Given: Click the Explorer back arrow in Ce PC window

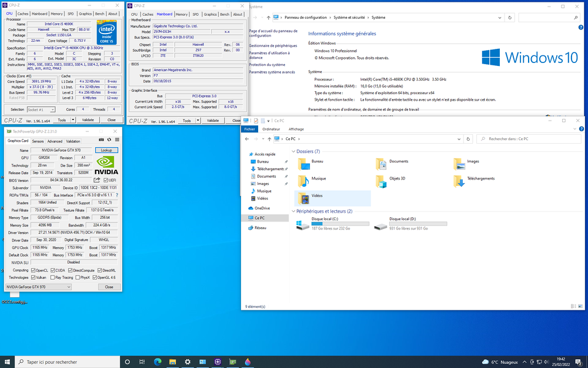Looking at the screenshot, I should click(247, 139).
